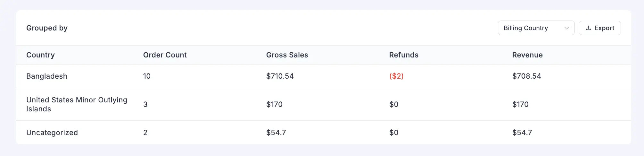Image resolution: width=644 pixels, height=156 pixels.
Task: Click the Gross Sales column header
Action: click(287, 55)
